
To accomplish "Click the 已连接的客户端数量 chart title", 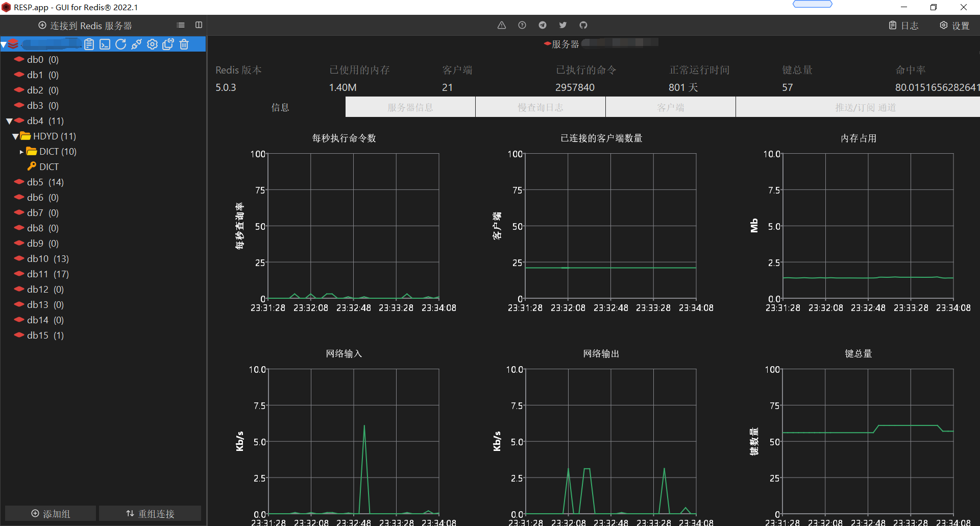I will coord(601,138).
